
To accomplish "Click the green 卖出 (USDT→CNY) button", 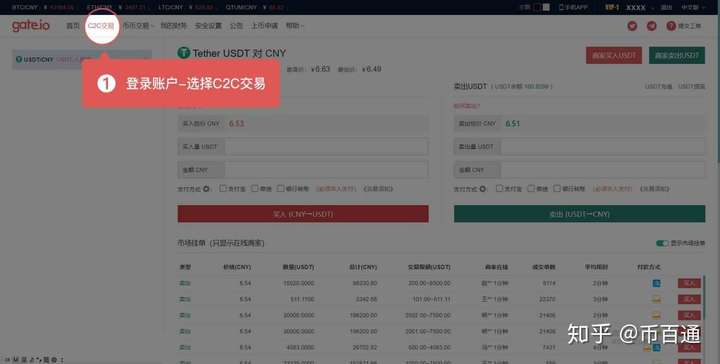I will (579, 214).
